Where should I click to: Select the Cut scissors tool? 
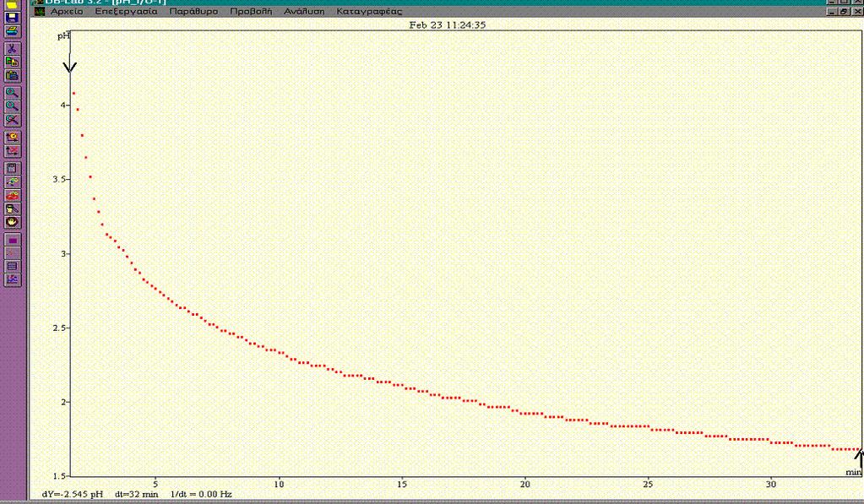(x=12, y=49)
